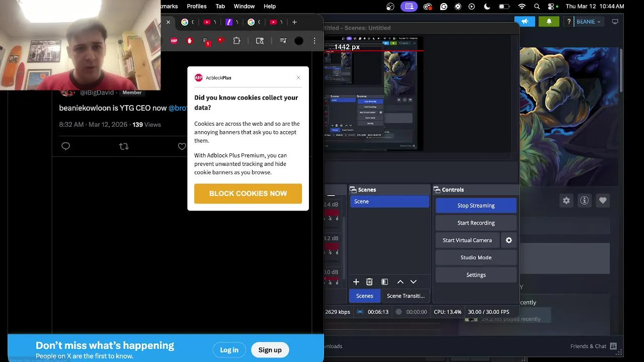
Task: Open the Window menu in menu bar
Action: (x=244, y=6)
